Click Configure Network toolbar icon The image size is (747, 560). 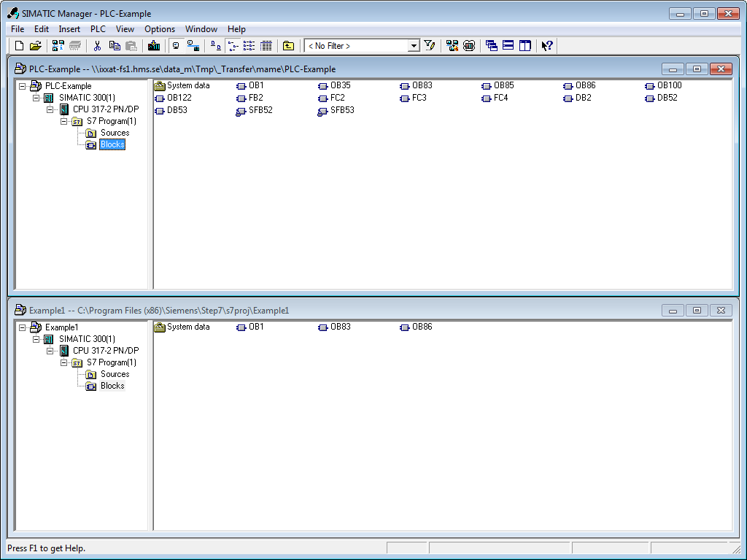coord(452,46)
